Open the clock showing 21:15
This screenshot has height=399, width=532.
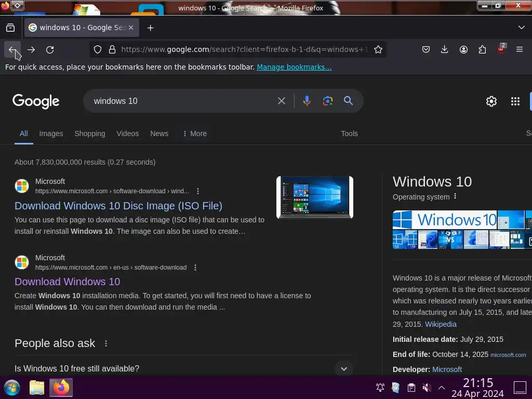pos(478,388)
